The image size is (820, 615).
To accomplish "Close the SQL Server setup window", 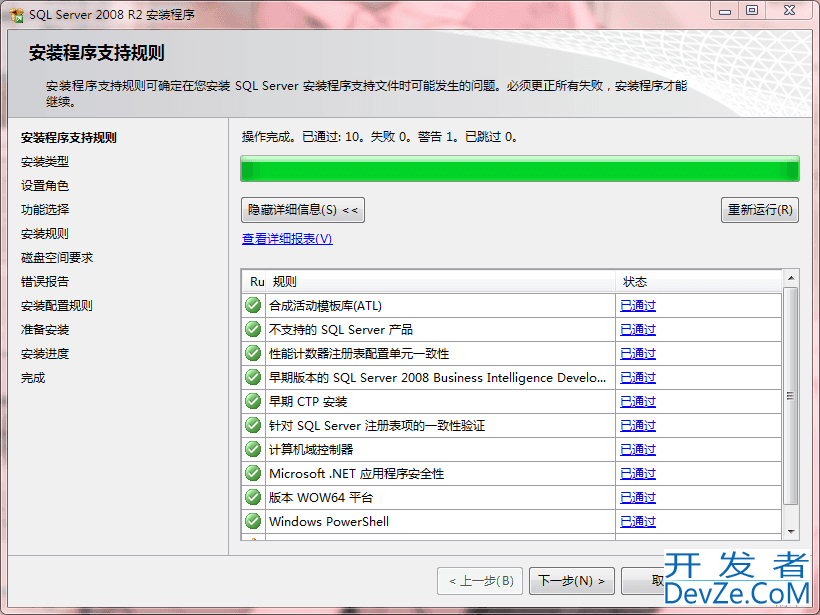I will click(x=790, y=10).
